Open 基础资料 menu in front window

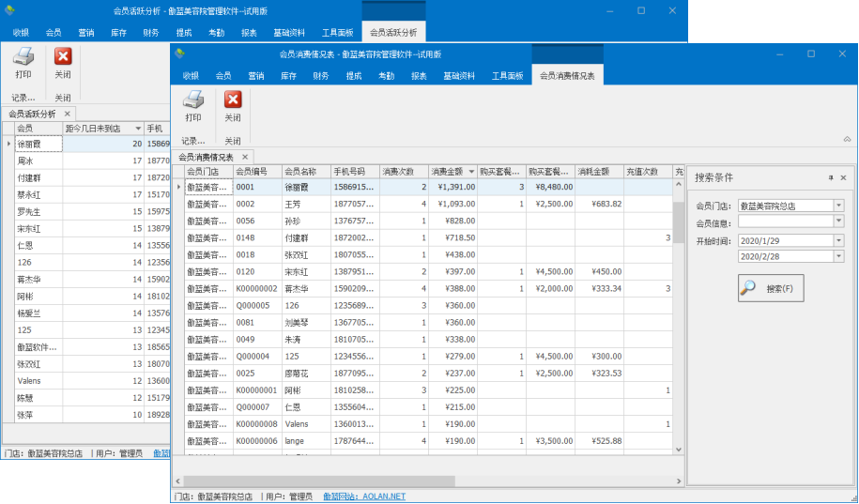pyautogui.click(x=459, y=76)
